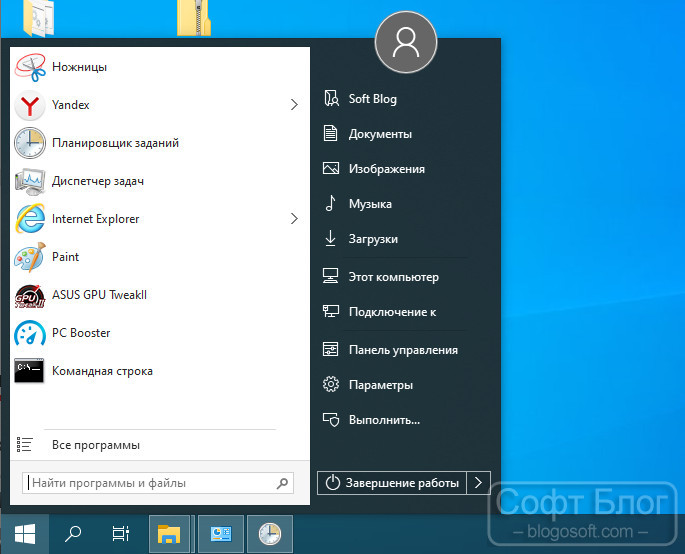
Task: Expand the Yandex submenu arrow
Action: pyautogui.click(x=294, y=105)
